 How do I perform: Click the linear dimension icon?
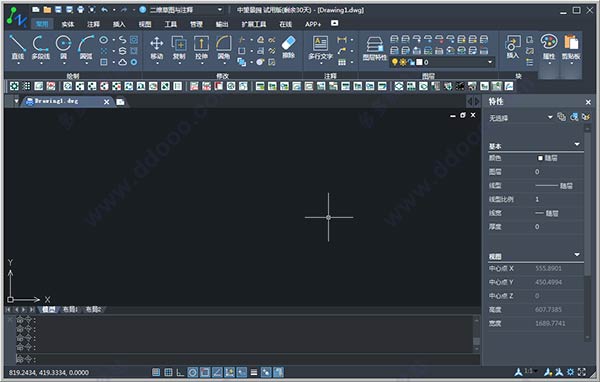[342, 40]
